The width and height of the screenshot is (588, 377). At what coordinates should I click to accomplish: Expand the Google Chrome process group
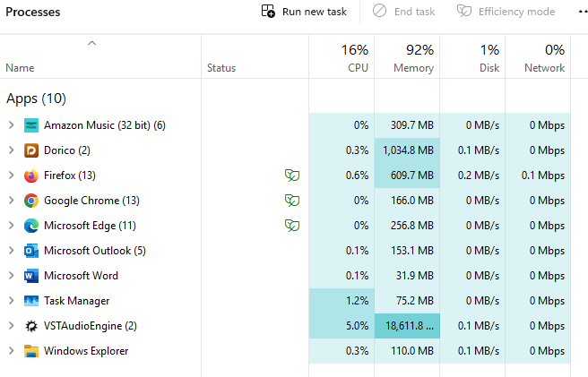[12, 201]
